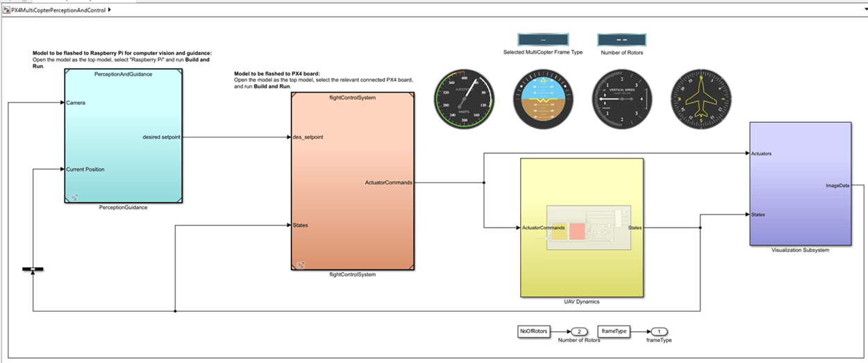The height and width of the screenshot is (363, 868).
Task: Click the des_setpoint input port
Action: tap(308, 137)
